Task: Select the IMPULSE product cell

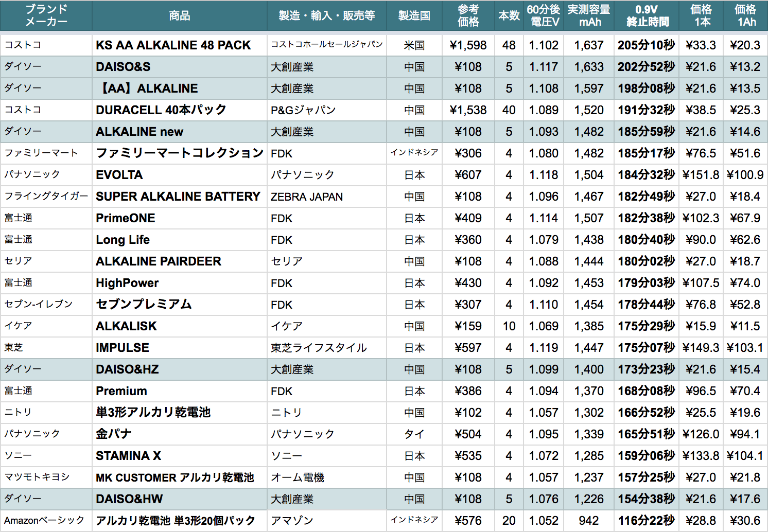Action: point(180,348)
